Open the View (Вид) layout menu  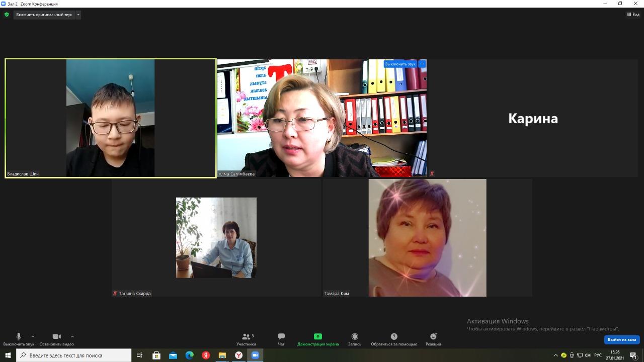coord(633,15)
